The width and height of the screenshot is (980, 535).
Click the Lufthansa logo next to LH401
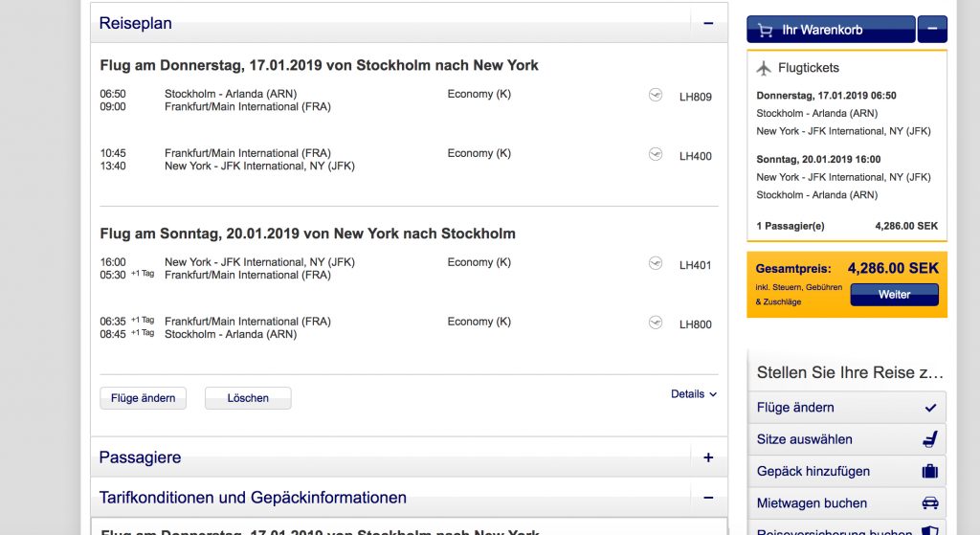click(656, 263)
